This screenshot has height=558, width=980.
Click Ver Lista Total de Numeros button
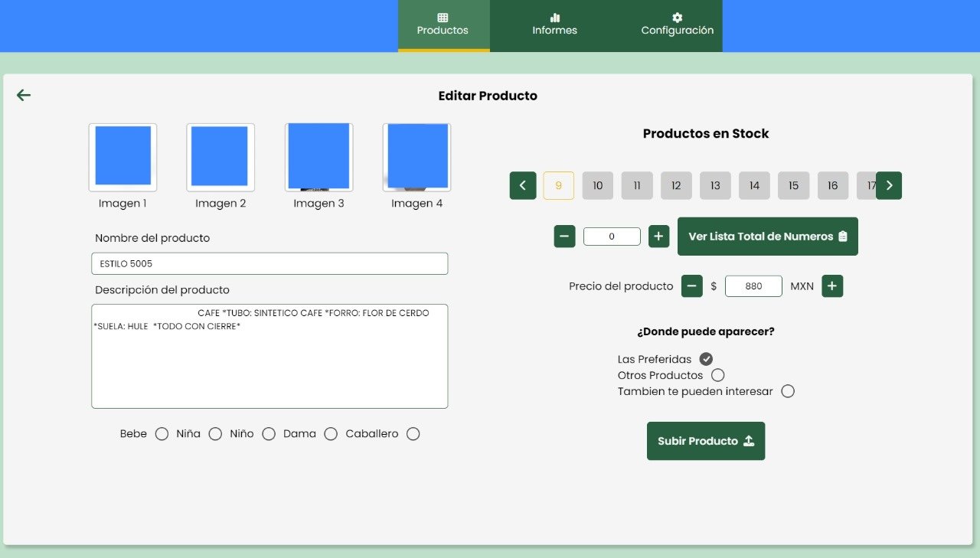point(767,237)
